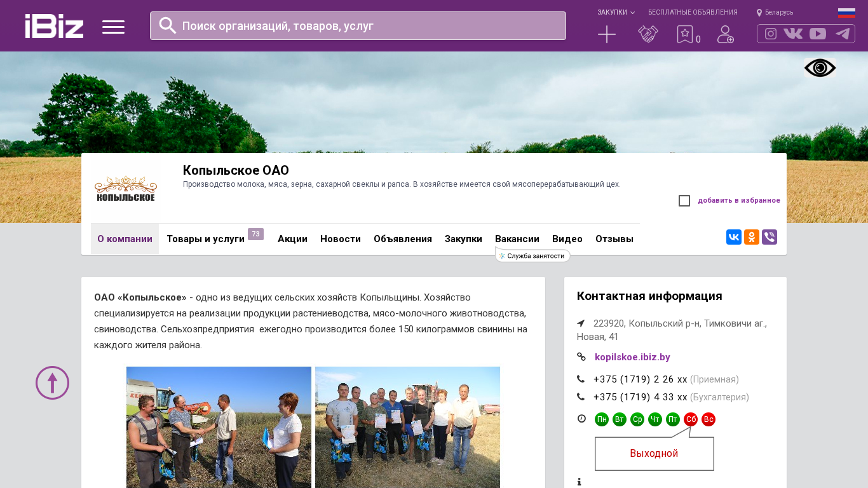The image size is (868, 488).
Task: Click reception phone number
Action: (x=641, y=379)
